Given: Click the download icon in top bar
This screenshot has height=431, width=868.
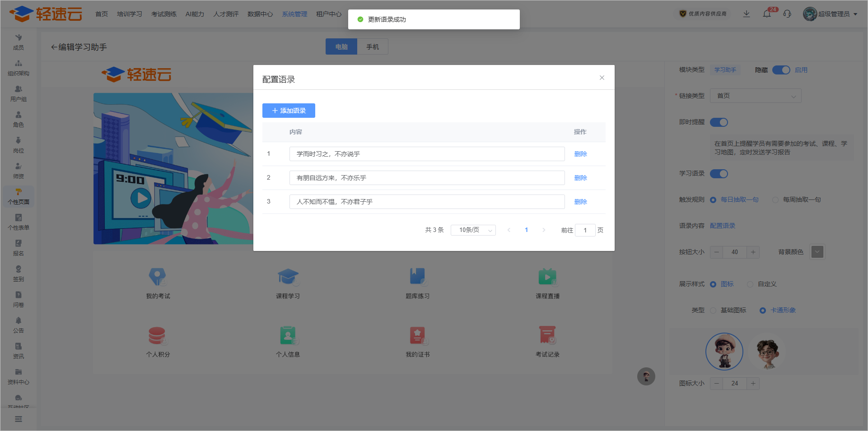Looking at the screenshot, I should point(747,14).
